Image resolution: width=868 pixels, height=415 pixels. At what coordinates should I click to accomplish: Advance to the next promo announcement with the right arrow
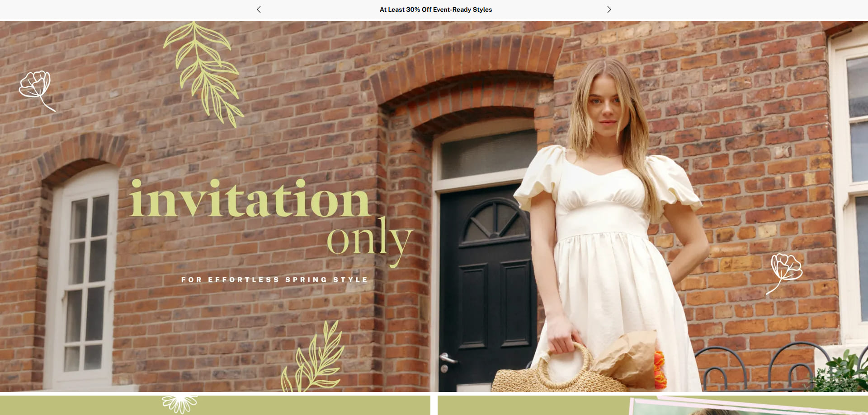coord(609,9)
